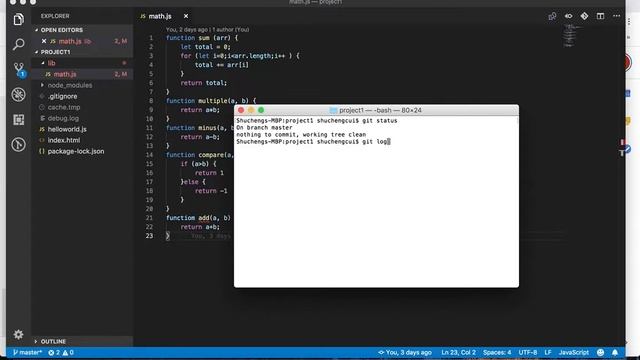Collapse the OPEN EDITORS section
This screenshot has height=360, width=640.
(61, 30)
